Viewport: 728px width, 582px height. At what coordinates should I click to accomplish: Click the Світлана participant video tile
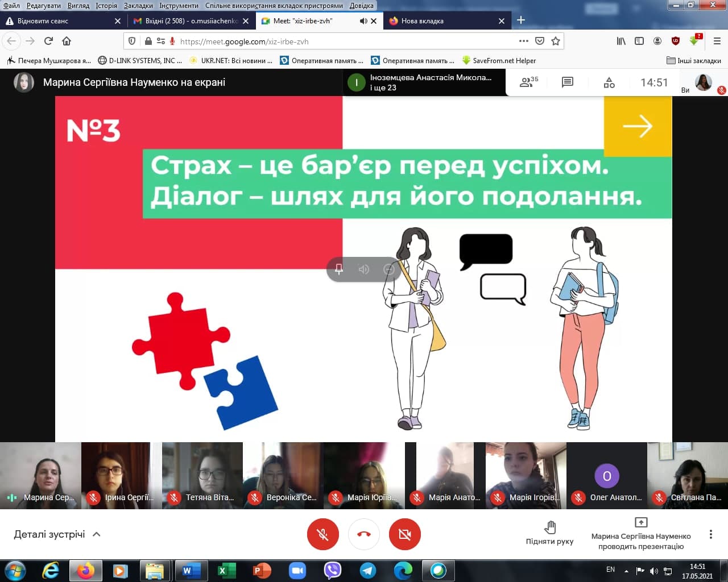coord(688,476)
